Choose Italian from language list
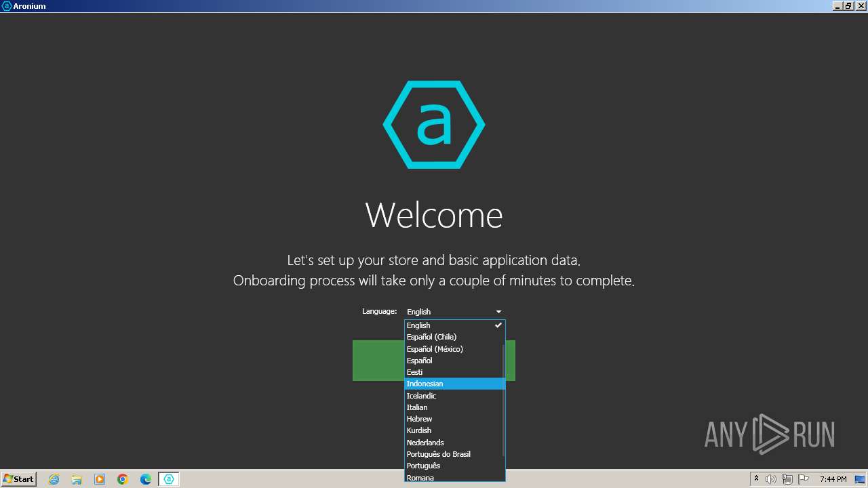The image size is (868, 488). (x=454, y=407)
